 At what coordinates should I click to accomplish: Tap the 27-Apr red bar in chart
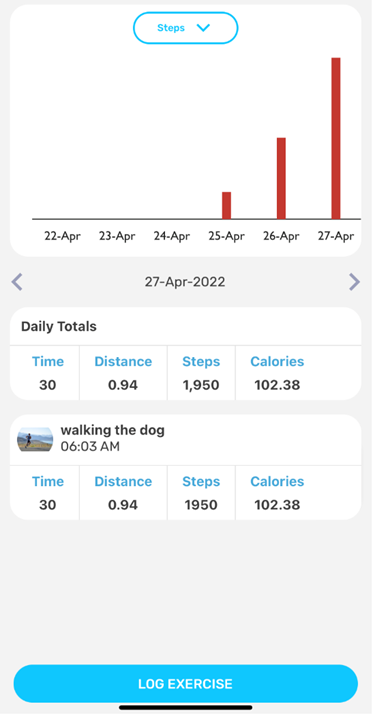336,139
